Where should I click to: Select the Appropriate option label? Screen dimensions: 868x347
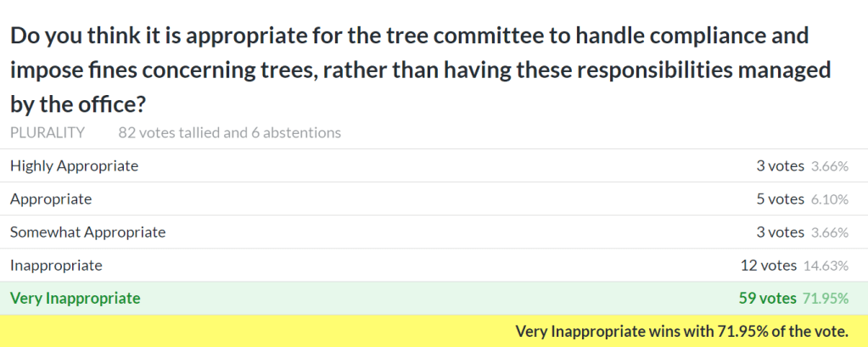click(51, 199)
